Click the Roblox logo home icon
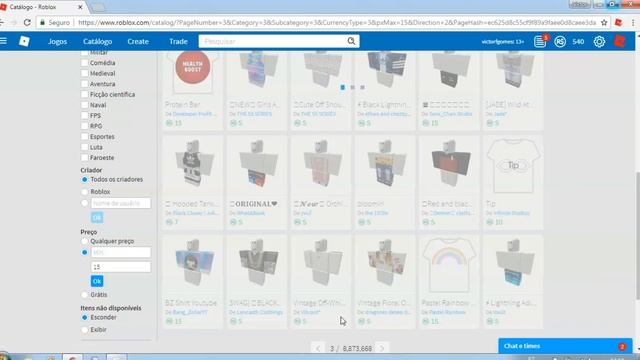The width and height of the screenshot is (640, 360). [x=24, y=41]
